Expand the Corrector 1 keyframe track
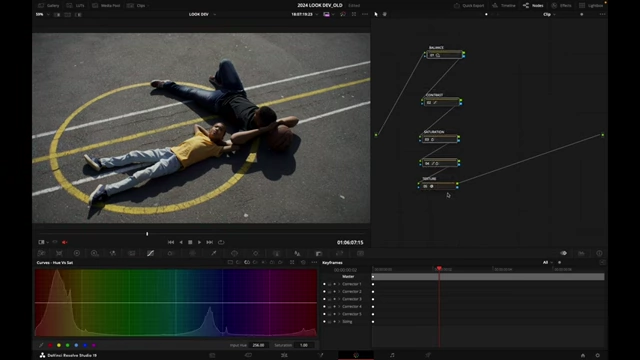The image size is (640, 360). (x=339, y=284)
